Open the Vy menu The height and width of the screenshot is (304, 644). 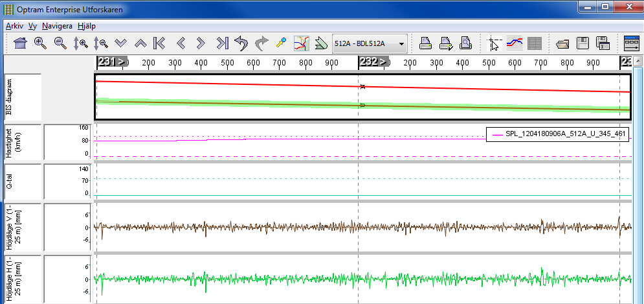33,26
